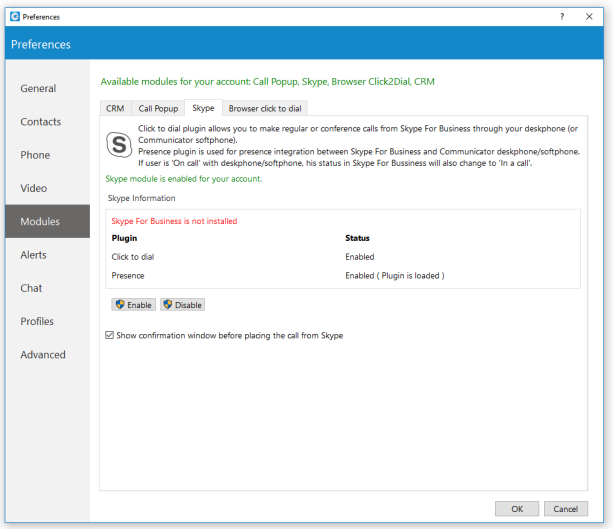Select Modules in the sidebar

pyautogui.click(x=47, y=221)
